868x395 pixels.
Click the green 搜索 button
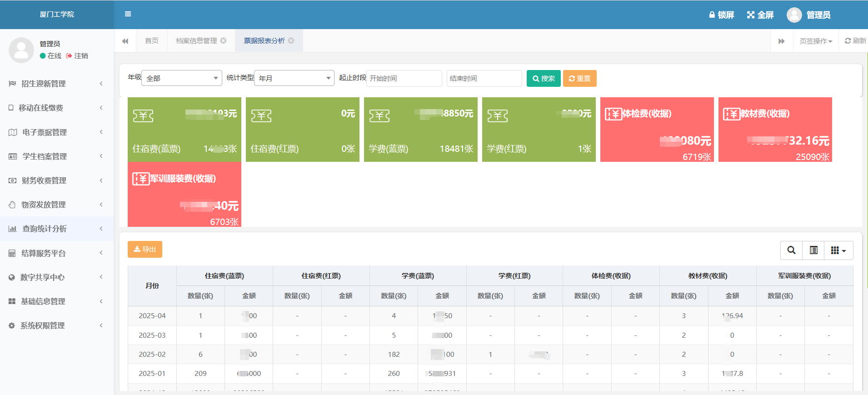point(544,78)
